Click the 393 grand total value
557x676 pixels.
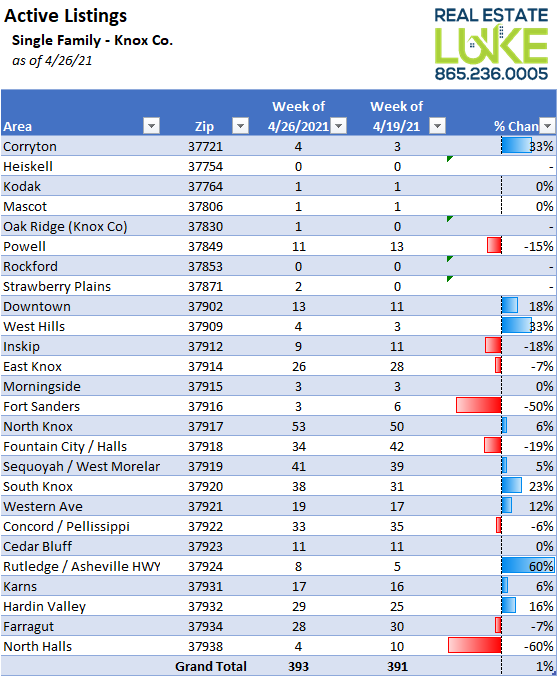click(x=298, y=667)
